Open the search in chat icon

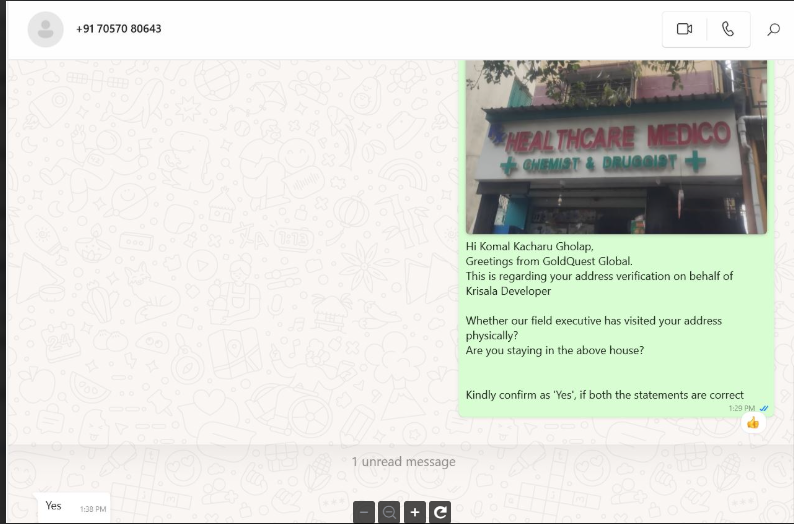click(773, 29)
